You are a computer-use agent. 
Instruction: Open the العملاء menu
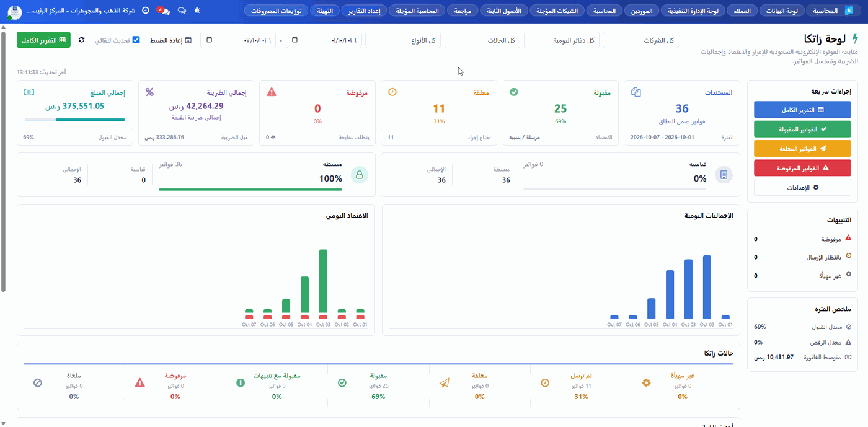coord(742,11)
